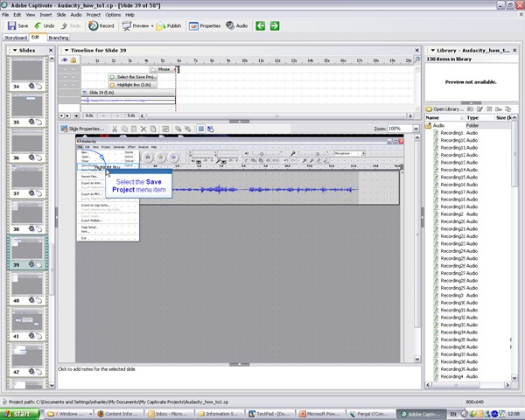
Task: Select slide 41 thumbnail
Action: pyautogui.click(x=27, y=320)
